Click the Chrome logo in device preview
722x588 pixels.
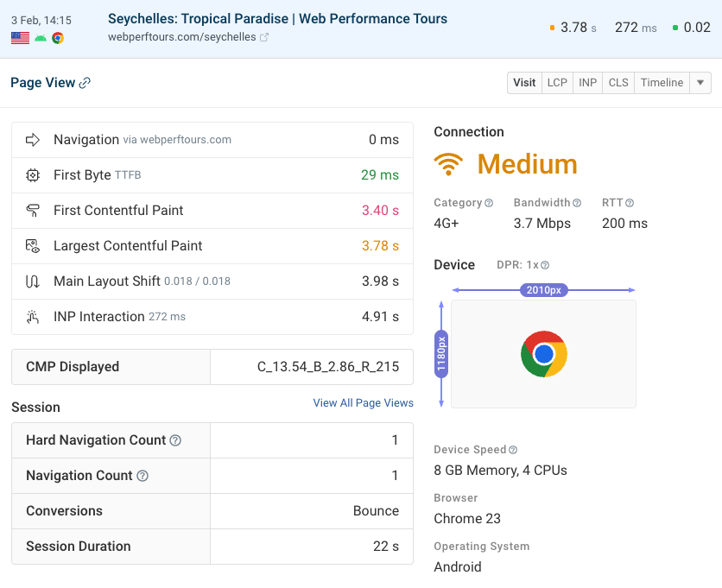543,354
